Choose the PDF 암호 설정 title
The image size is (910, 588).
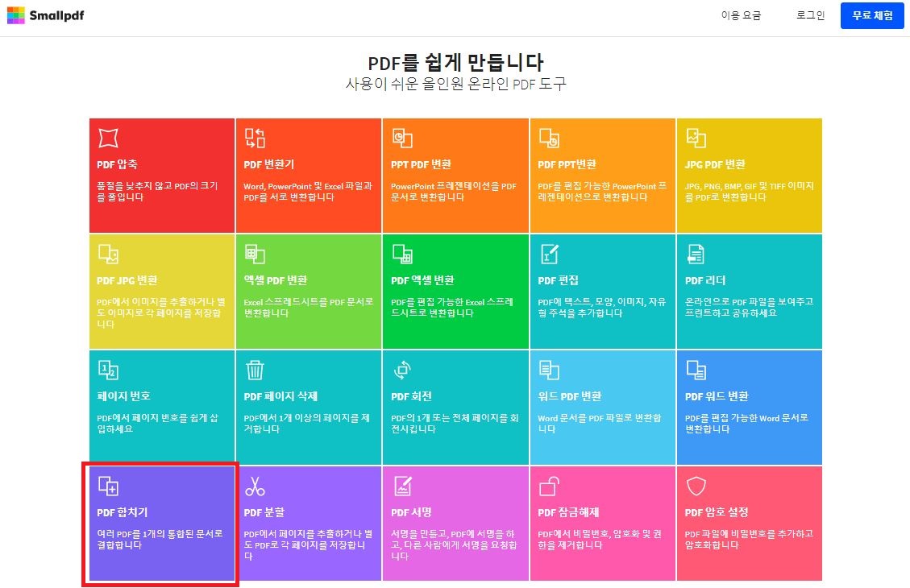[717, 512]
